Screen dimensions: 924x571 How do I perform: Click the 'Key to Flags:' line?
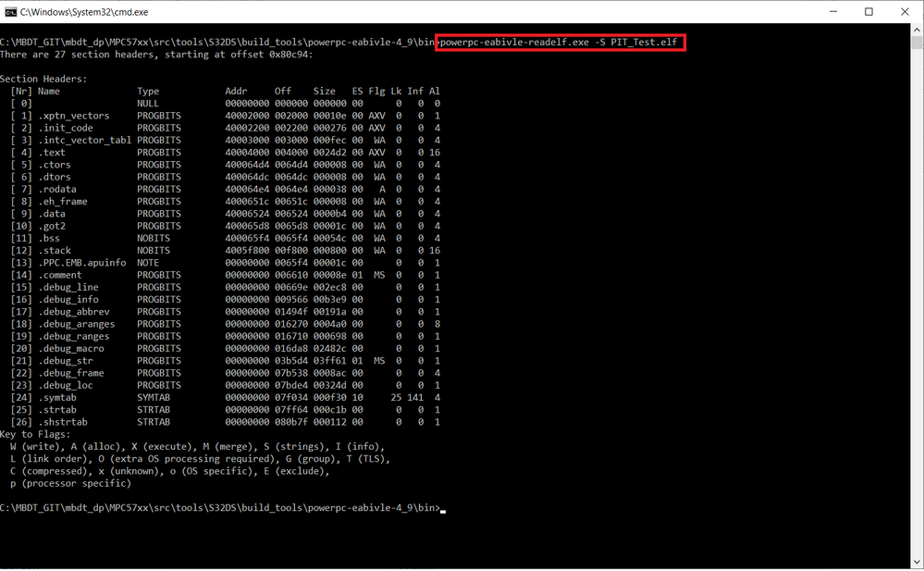click(x=35, y=435)
